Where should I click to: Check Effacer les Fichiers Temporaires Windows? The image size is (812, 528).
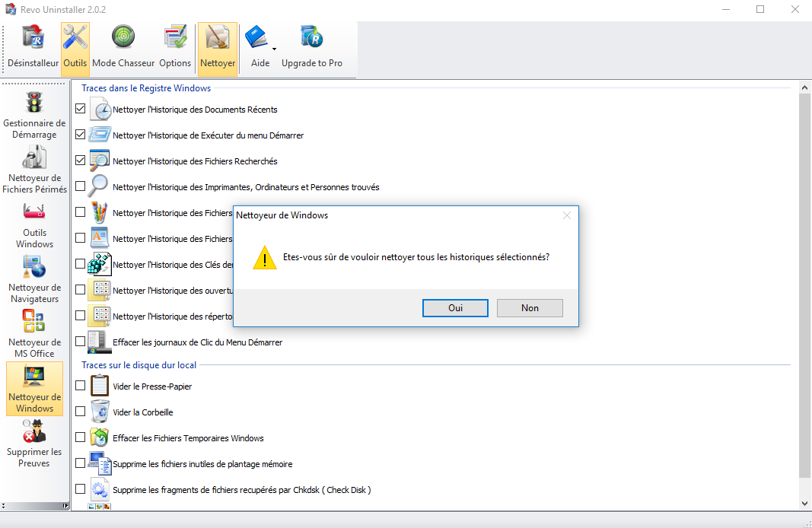tap(80, 437)
